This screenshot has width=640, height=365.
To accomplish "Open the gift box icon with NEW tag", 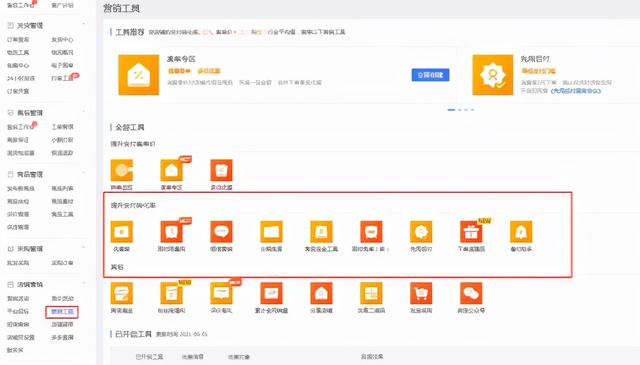I will pyautogui.click(x=471, y=232).
